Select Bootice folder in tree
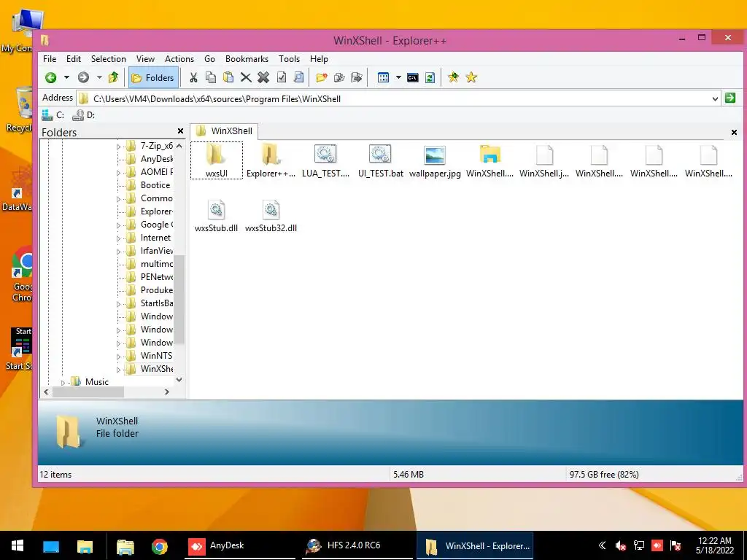Viewport: 747px width, 560px height. (x=155, y=185)
